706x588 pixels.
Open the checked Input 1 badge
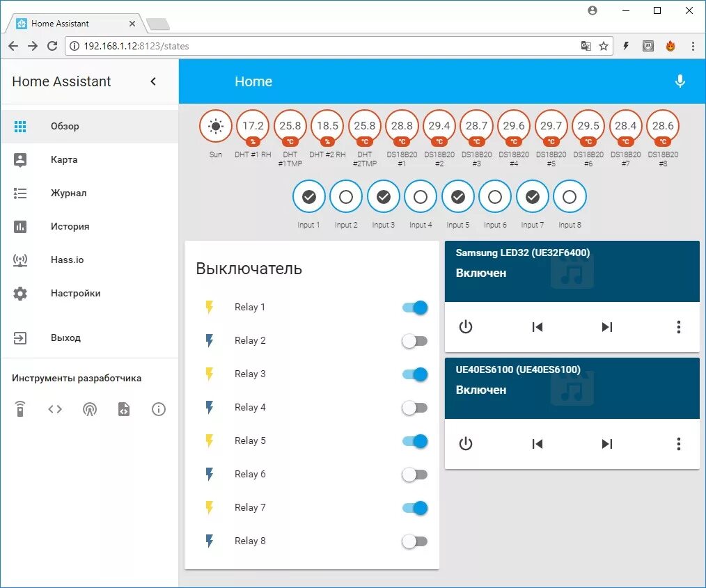coord(309,197)
